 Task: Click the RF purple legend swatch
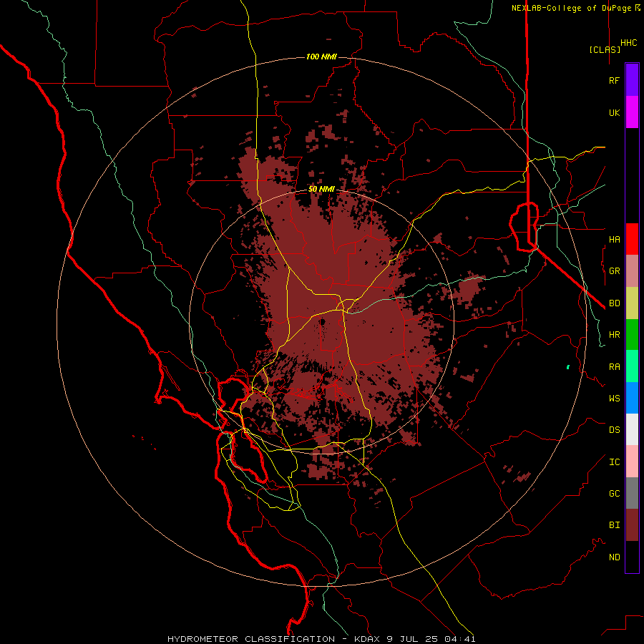coord(632,79)
